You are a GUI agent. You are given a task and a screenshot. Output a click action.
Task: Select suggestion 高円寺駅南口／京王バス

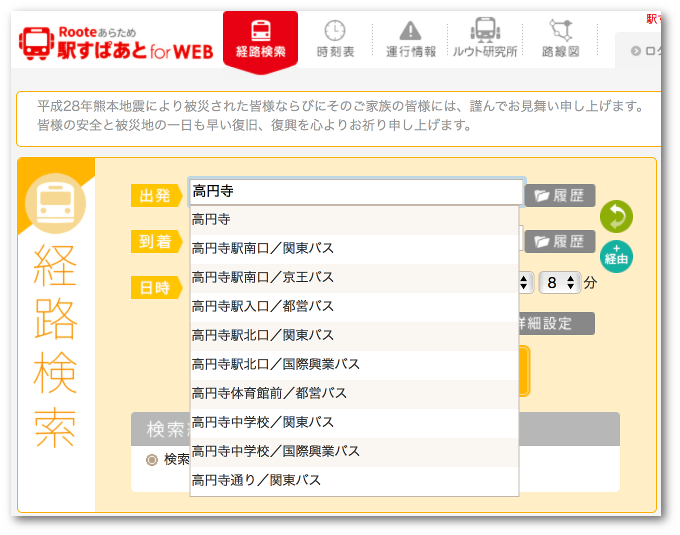coord(354,278)
